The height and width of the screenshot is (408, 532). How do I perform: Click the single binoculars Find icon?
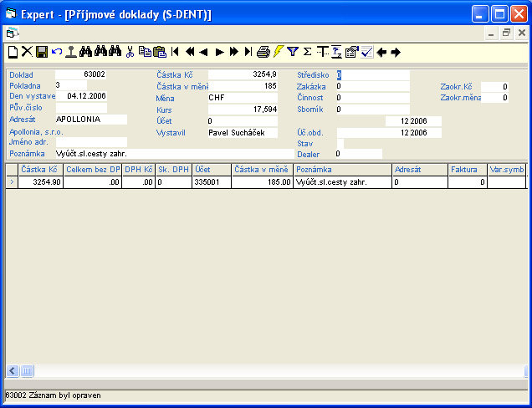point(86,52)
